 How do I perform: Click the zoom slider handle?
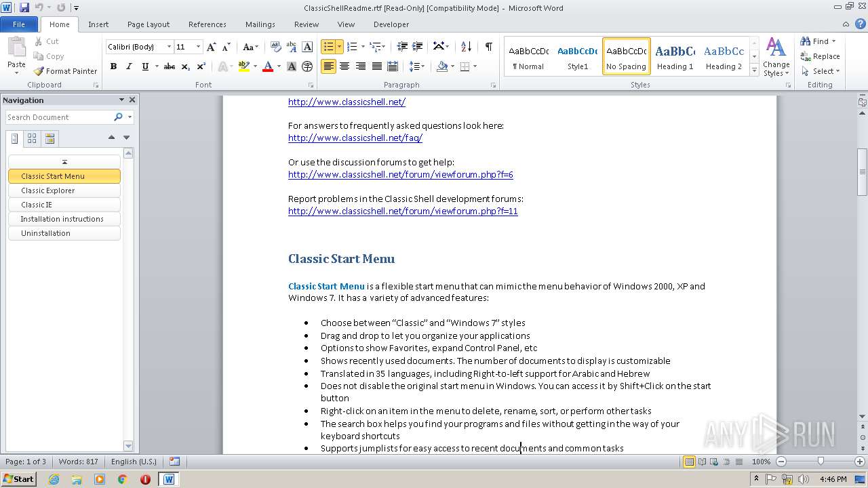821,462
